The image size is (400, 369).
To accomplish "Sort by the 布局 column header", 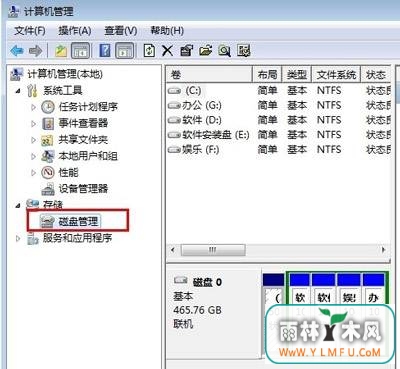I will click(x=268, y=74).
